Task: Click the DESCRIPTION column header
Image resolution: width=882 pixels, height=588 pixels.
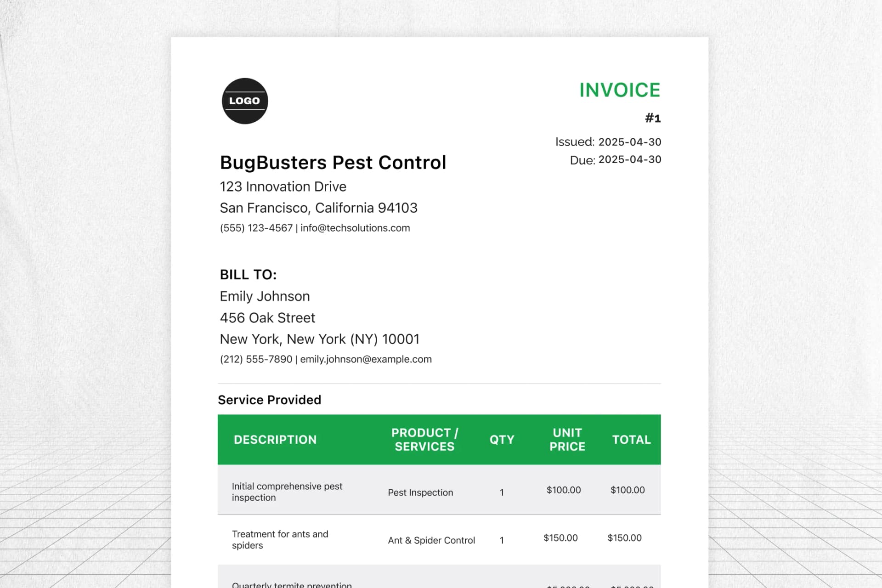Action: coord(275,440)
